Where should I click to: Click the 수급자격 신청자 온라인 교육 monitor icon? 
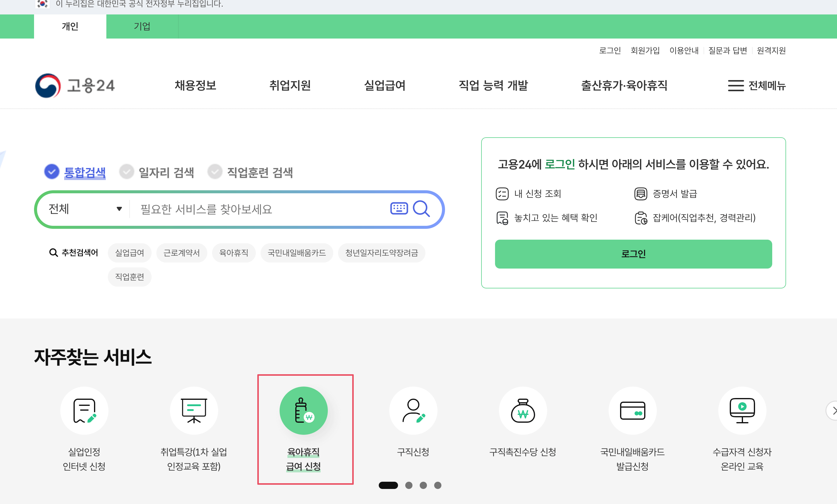pos(742,411)
